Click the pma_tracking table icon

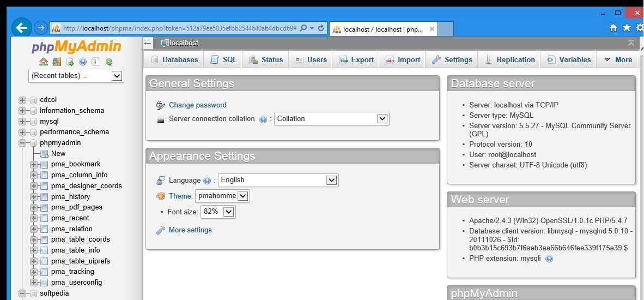click(45, 272)
